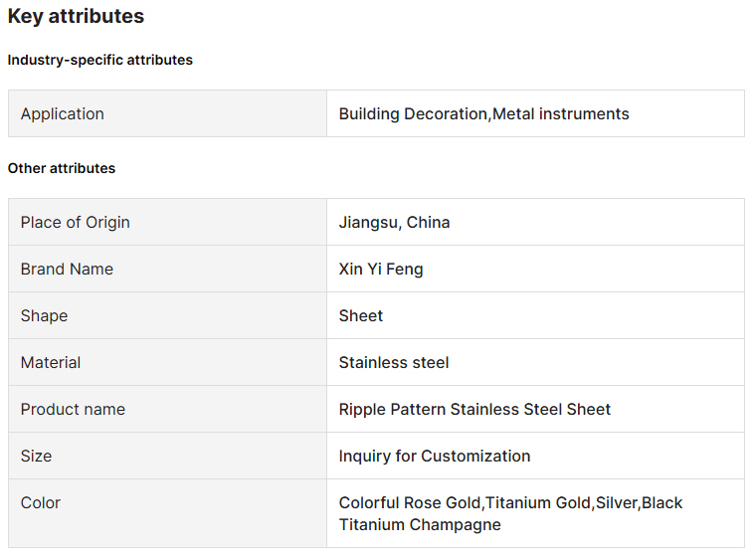Viewport: 756px width, 559px height.
Task: Click the Inquiry for Customization text
Action: point(435,456)
